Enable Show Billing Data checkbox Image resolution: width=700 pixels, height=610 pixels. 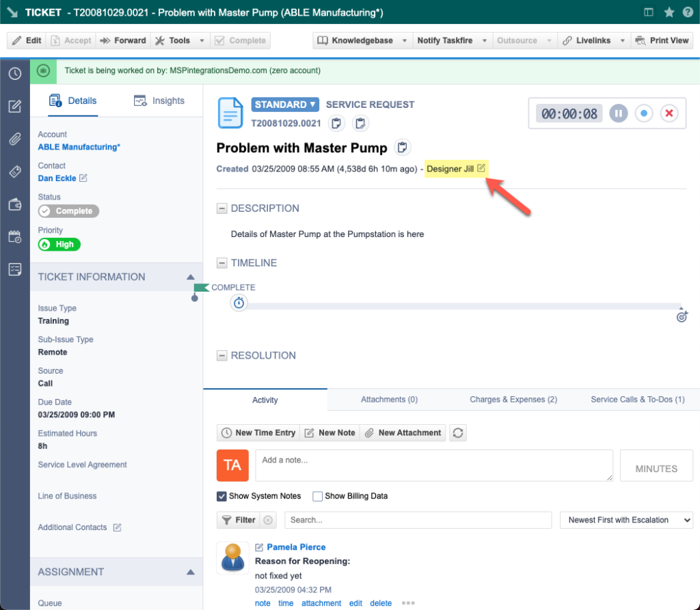click(317, 496)
